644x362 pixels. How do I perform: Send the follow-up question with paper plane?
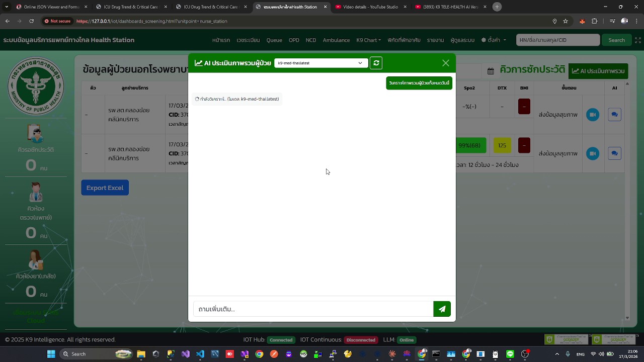[442, 309]
